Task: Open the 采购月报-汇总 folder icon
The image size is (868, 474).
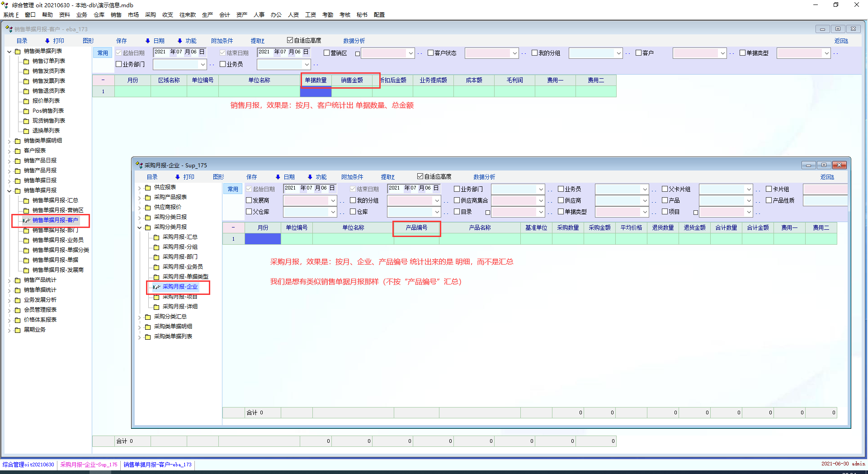Action: pos(156,237)
